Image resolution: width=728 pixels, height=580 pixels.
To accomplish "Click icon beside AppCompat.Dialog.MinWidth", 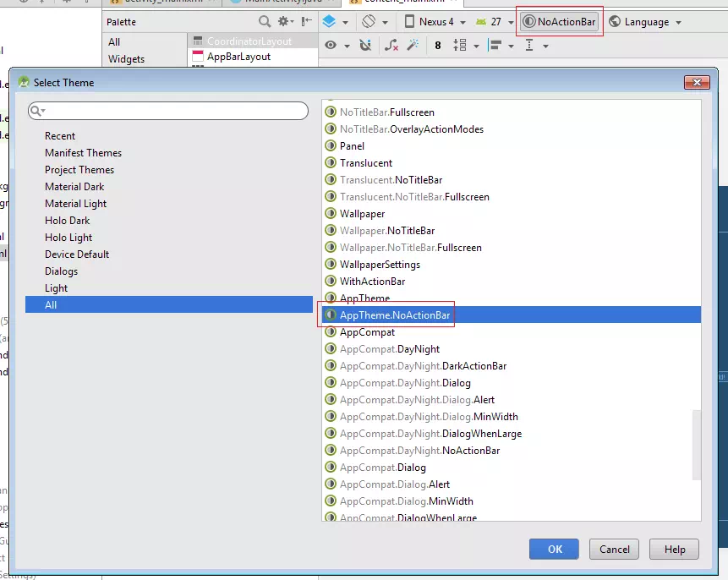I will (331, 501).
